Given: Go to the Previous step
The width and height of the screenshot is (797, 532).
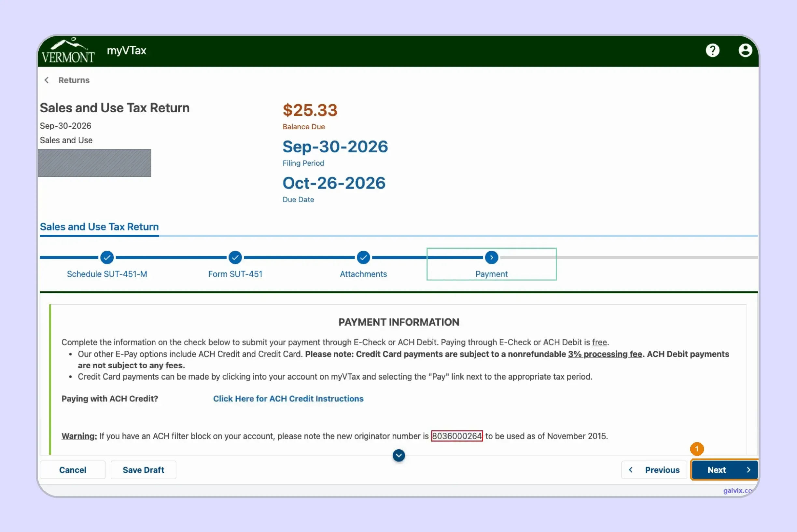Looking at the screenshot, I should [x=654, y=470].
